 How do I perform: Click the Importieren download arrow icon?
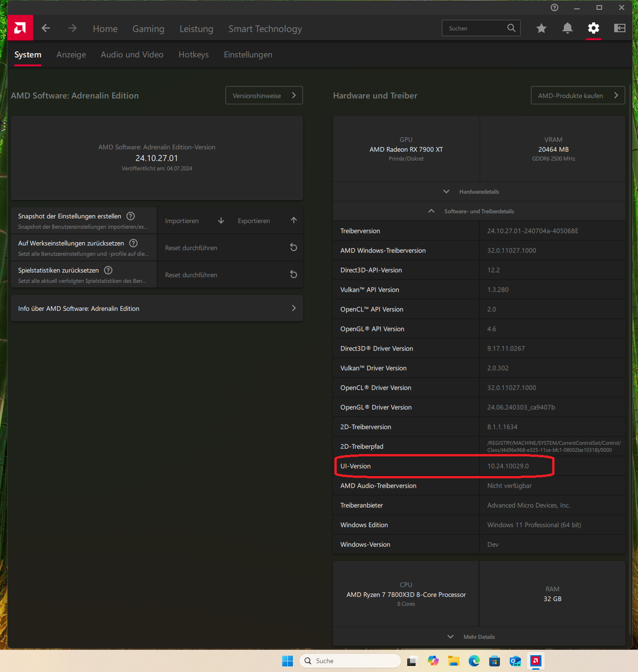221,220
